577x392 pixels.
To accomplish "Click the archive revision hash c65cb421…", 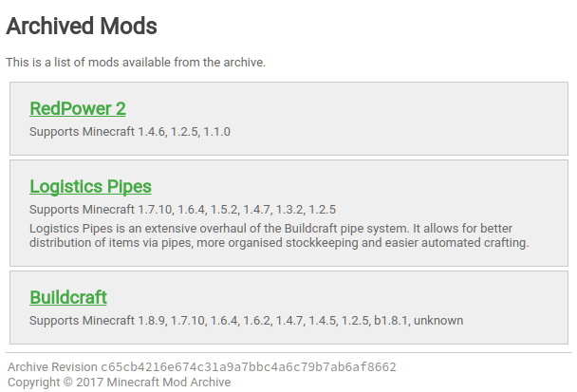I will [249, 367].
